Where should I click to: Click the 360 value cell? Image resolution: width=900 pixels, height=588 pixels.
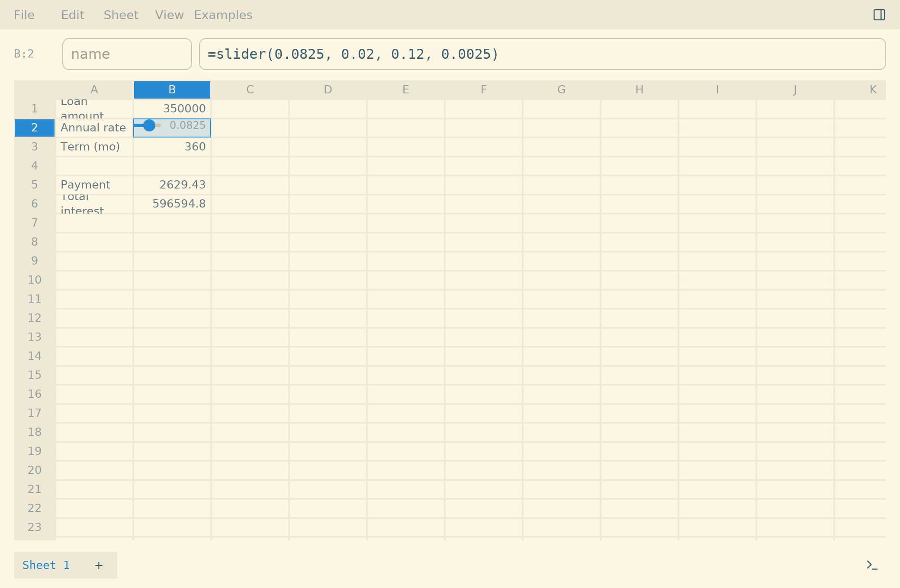(172, 147)
